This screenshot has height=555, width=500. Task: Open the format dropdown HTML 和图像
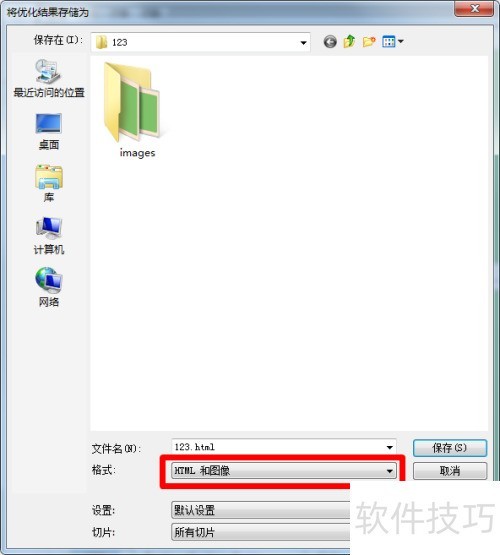pos(283,471)
